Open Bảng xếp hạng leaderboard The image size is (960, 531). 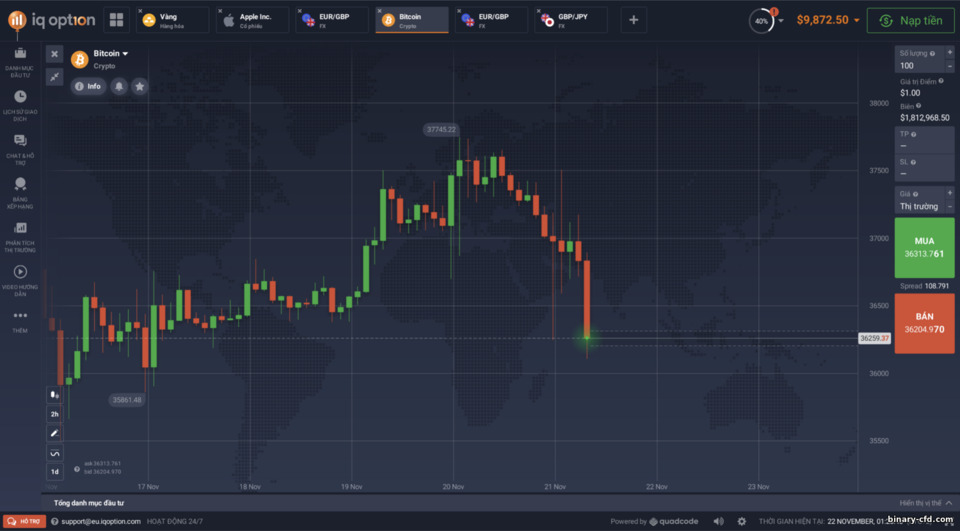coord(20,193)
